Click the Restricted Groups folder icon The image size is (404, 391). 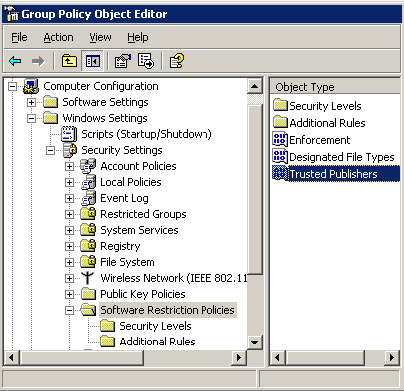click(x=88, y=214)
